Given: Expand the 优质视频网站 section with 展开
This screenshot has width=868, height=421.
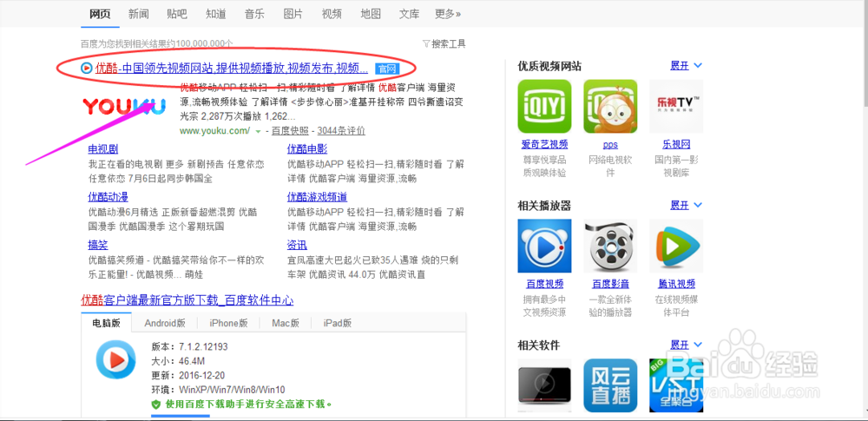Looking at the screenshot, I should point(686,65).
